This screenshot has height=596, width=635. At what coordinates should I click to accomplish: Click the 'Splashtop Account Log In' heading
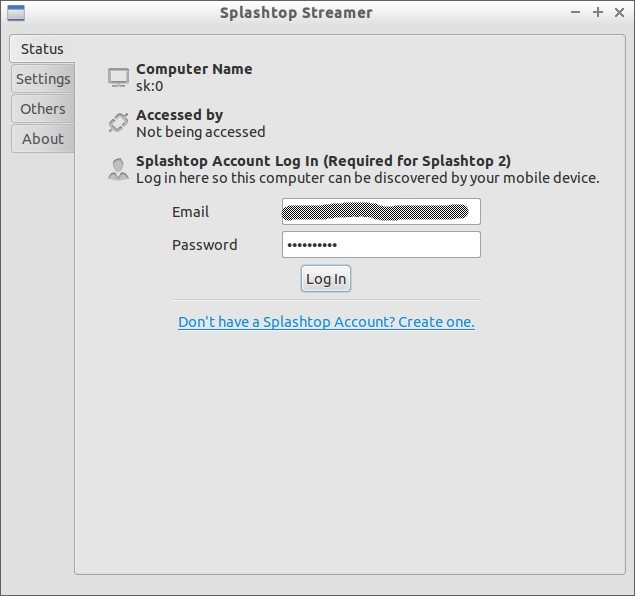pos(323,161)
